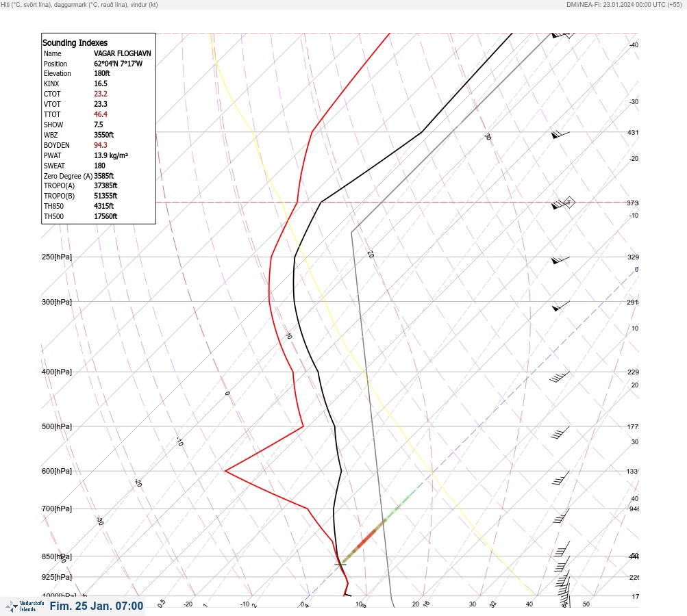Click the 400[hPa] pressure level label

click(57, 372)
